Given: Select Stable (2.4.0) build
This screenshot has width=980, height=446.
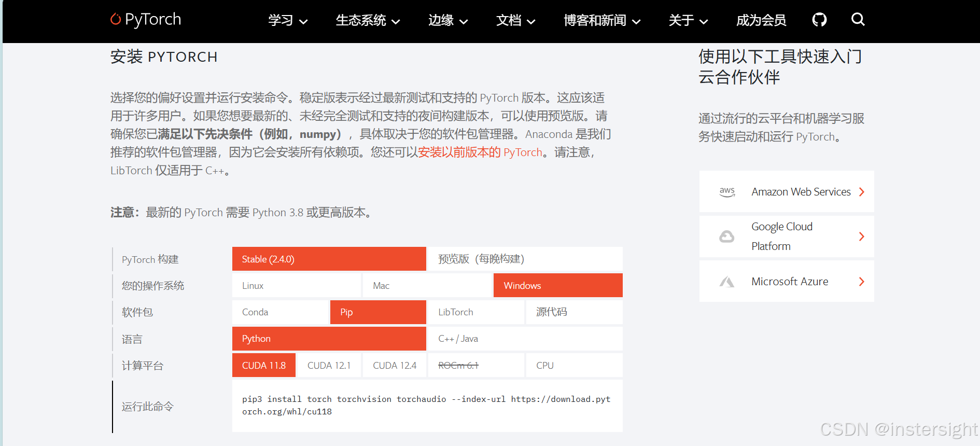Looking at the screenshot, I should point(329,259).
